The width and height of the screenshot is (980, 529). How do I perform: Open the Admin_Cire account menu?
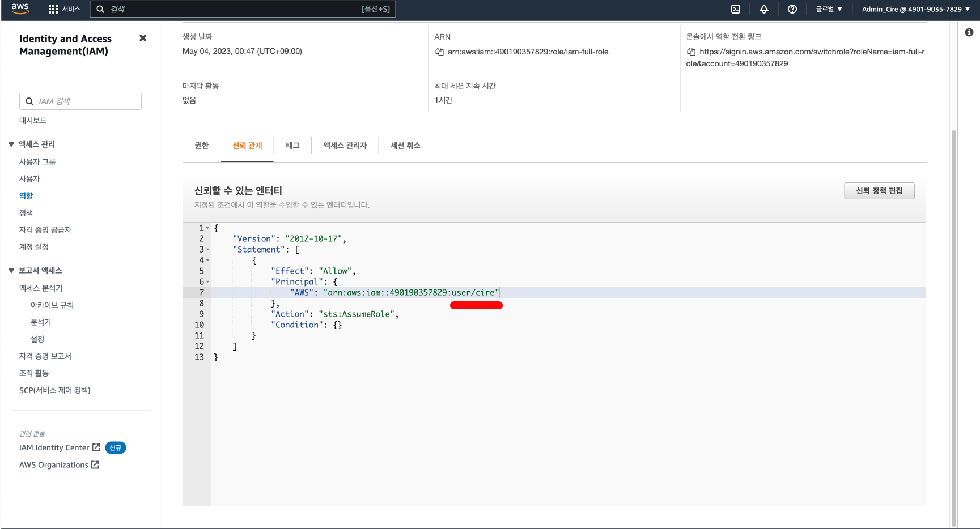916,9
